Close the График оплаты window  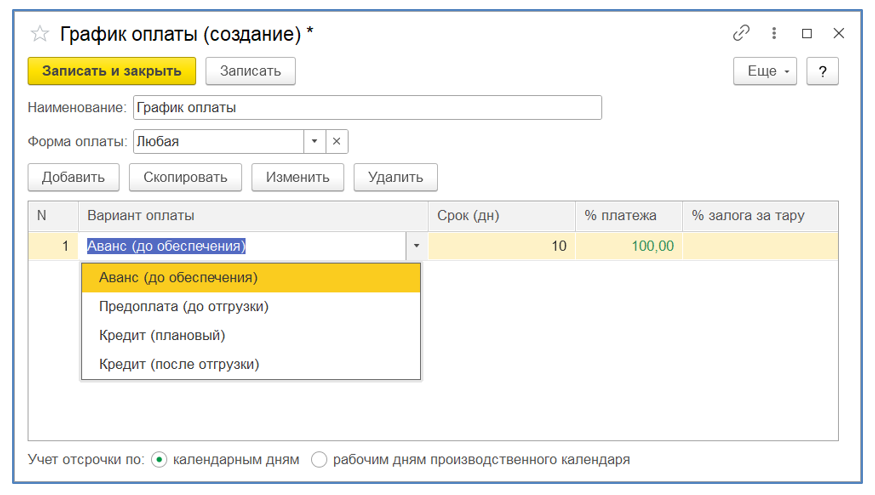pyautogui.click(x=839, y=33)
